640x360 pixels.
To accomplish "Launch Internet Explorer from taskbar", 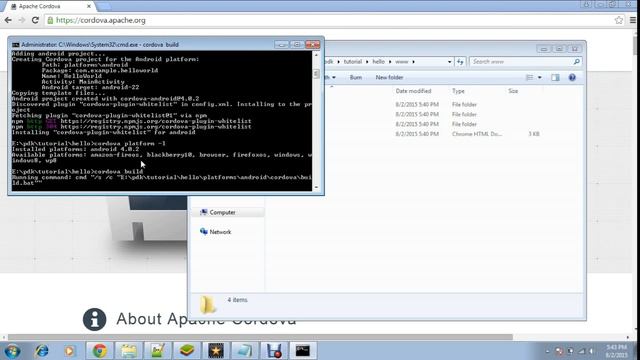I will [41, 351].
